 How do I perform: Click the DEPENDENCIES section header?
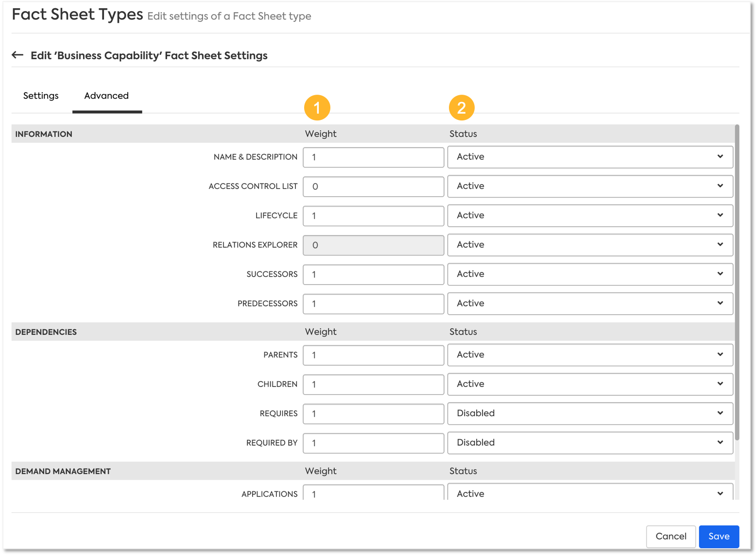click(46, 332)
